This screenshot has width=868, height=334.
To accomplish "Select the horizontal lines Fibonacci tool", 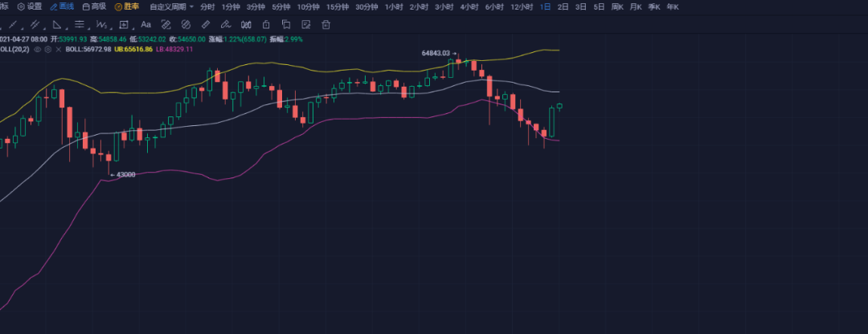I will coord(79,24).
